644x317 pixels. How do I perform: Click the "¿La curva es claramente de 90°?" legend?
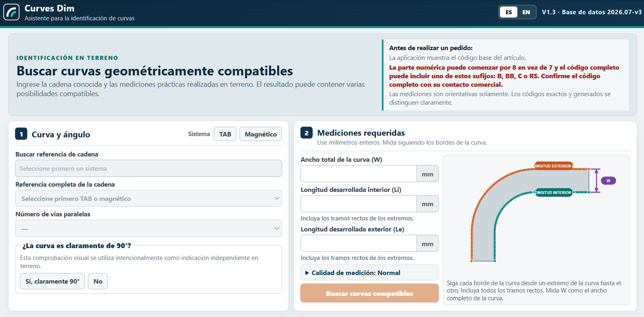(x=77, y=246)
